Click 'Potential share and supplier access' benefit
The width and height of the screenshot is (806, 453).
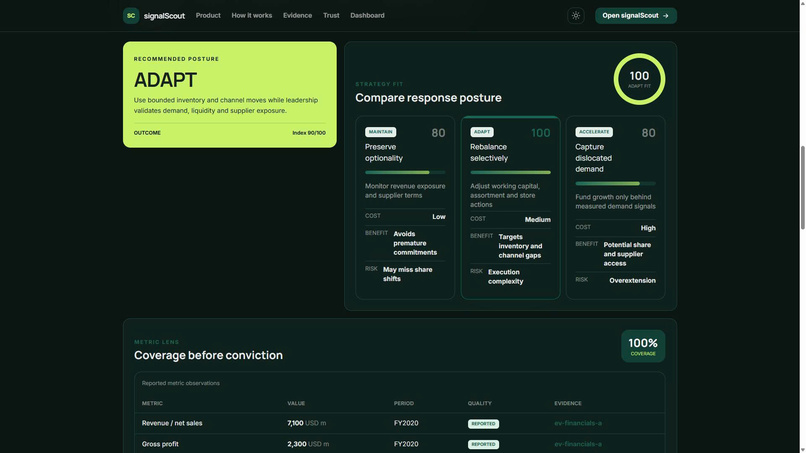click(x=627, y=254)
